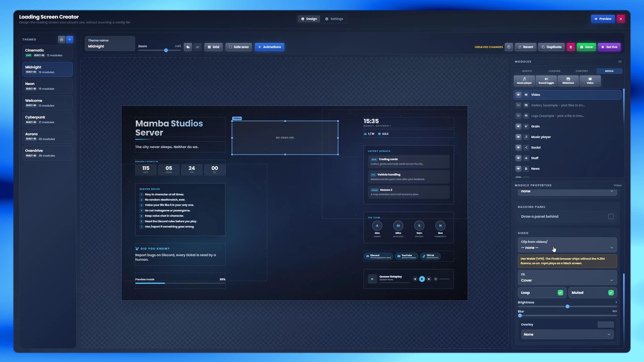Click the previous track icon in music player
Screen dimensions: 644x362
tap(415, 279)
